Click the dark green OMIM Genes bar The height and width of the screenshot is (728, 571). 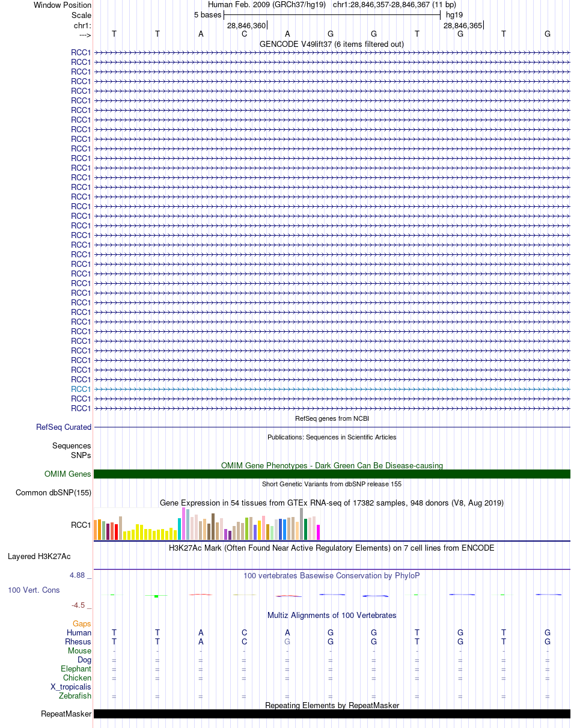tap(332, 474)
